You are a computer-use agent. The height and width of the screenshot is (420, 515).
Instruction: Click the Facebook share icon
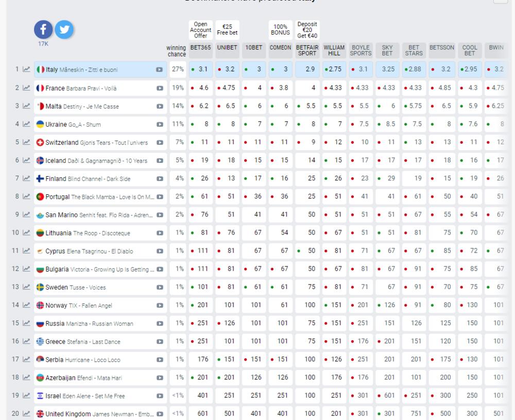pyautogui.click(x=43, y=29)
